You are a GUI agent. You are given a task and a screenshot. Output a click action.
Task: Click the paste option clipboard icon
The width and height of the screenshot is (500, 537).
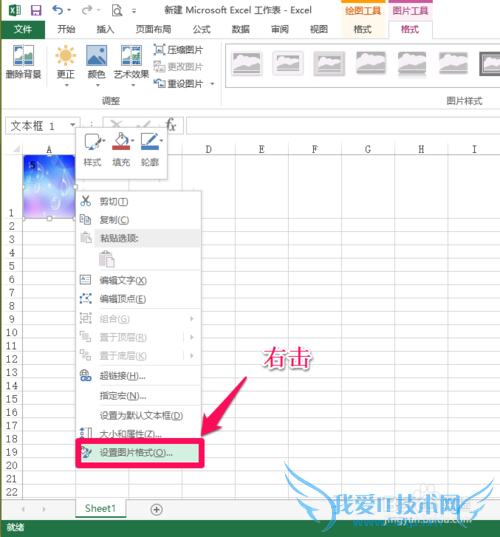107,259
